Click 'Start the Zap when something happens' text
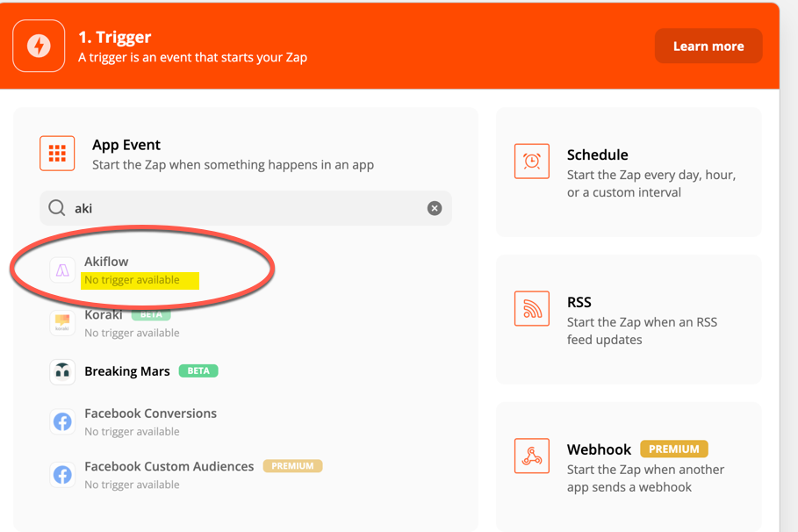 click(234, 165)
